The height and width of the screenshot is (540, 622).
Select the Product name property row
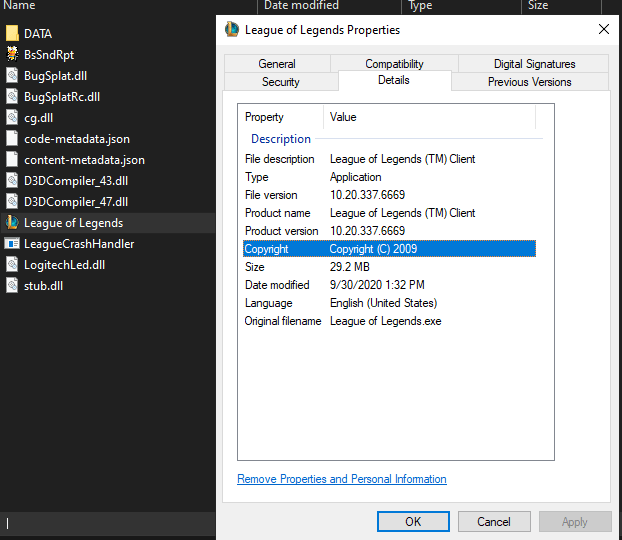point(389,213)
